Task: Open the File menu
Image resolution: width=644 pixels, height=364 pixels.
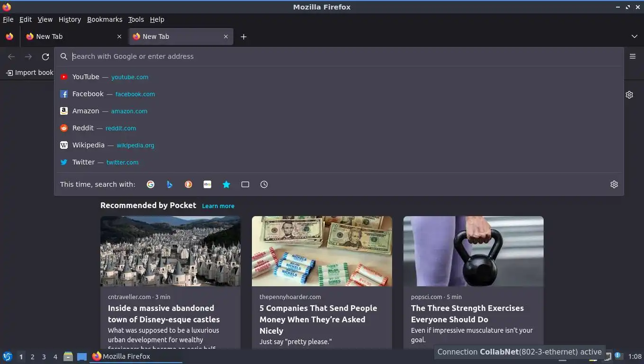Action: 8,19
